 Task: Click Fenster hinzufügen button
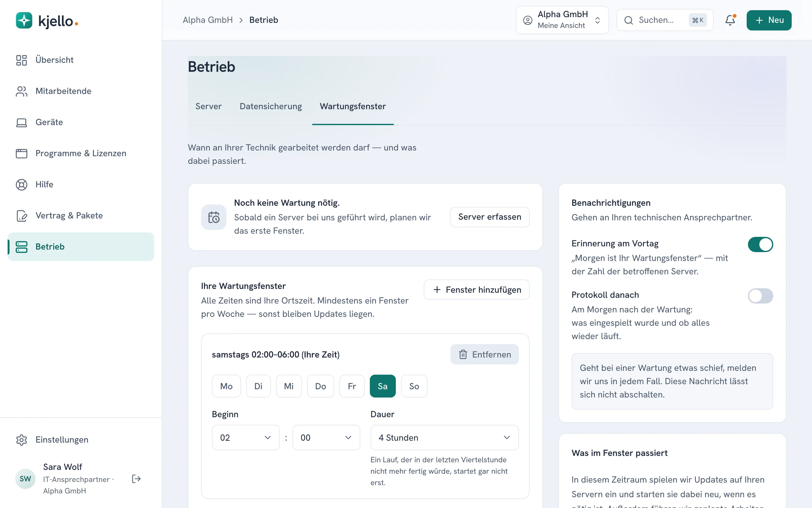pyautogui.click(x=476, y=290)
